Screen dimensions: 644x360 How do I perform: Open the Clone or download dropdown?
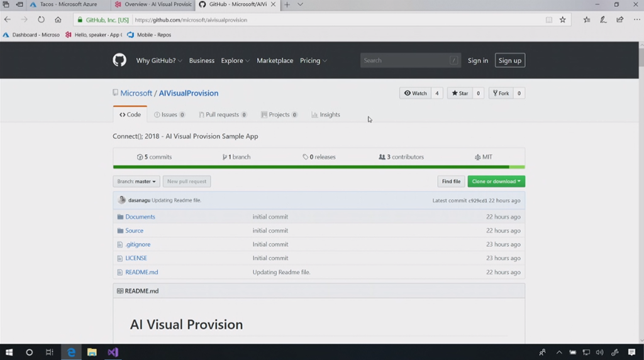tap(496, 182)
